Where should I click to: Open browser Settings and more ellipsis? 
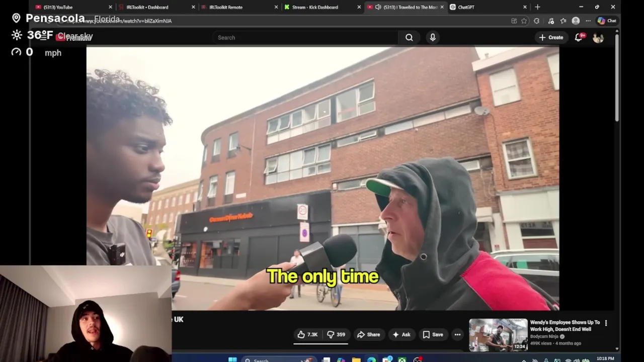(x=588, y=21)
